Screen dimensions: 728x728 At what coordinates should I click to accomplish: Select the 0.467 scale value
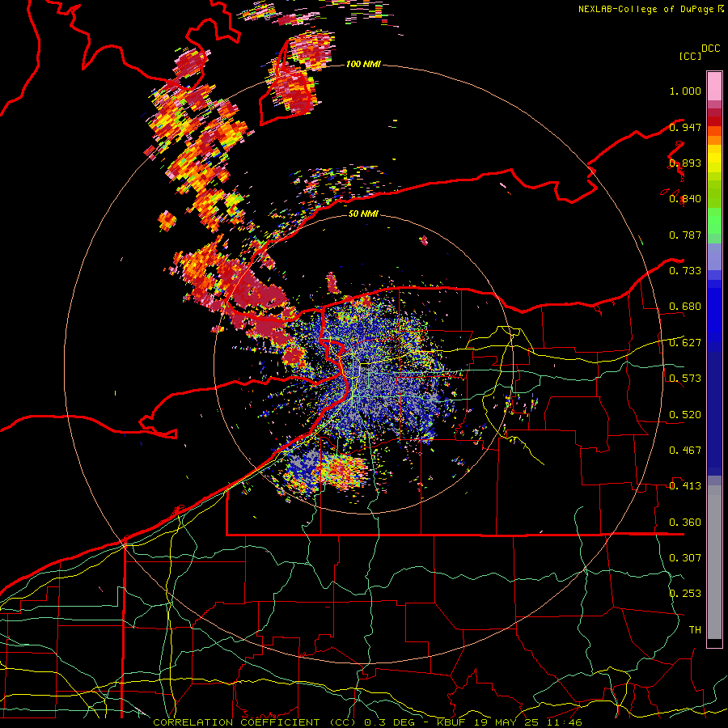pos(685,451)
